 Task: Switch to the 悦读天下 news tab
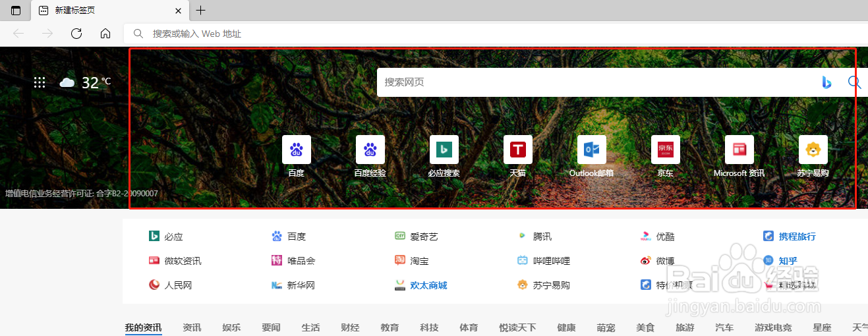[x=517, y=327]
